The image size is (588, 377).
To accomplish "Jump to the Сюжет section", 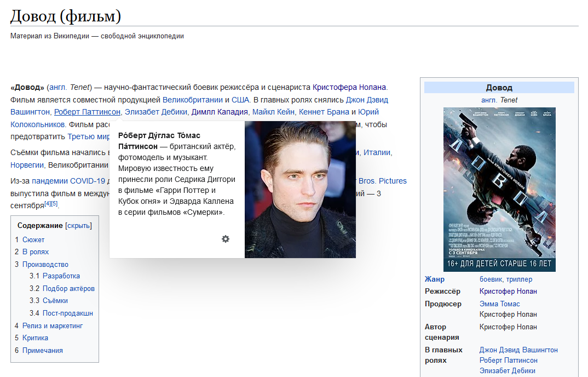I will [x=33, y=239].
